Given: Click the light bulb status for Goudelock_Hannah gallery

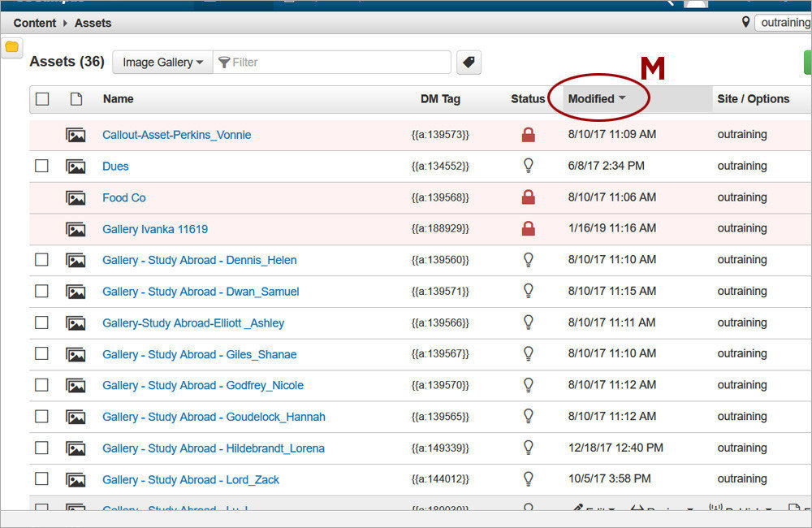Looking at the screenshot, I should (529, 416).
